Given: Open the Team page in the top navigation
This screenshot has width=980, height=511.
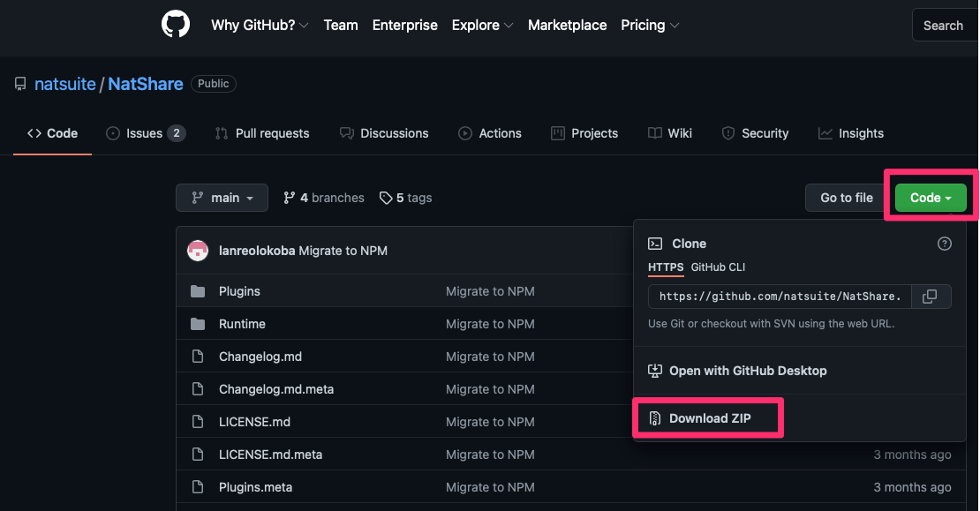Looking at the screenshot, I should pyautogui.click(x=341, y=25).
